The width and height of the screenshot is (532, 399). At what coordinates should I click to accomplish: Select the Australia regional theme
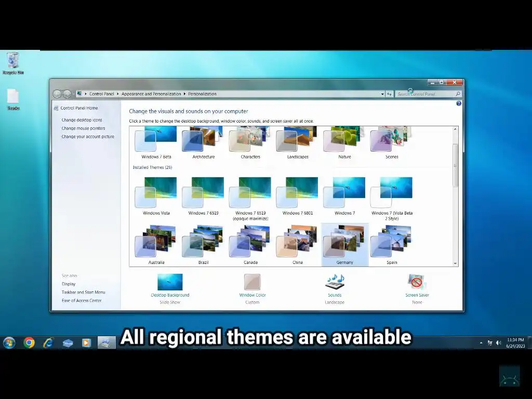(x=156, y=245)
